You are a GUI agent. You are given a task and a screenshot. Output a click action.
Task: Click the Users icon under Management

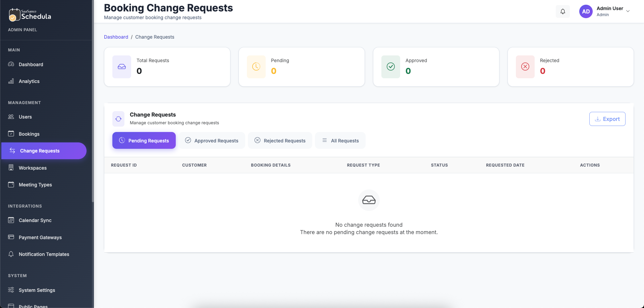(x=11, y=117)
